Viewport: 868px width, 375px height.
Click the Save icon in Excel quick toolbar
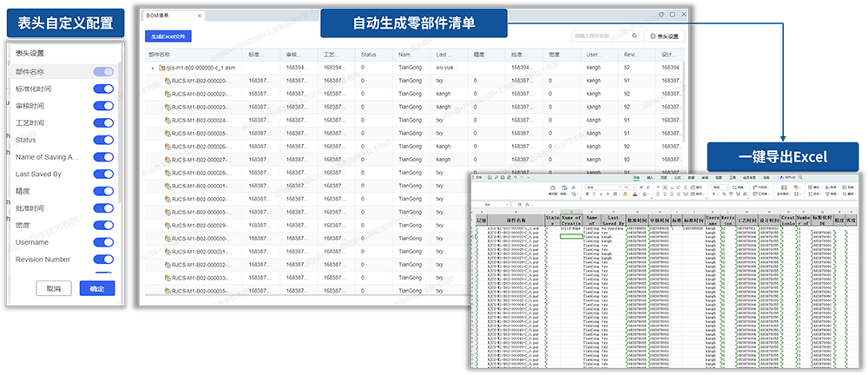[x=490, y=177]
